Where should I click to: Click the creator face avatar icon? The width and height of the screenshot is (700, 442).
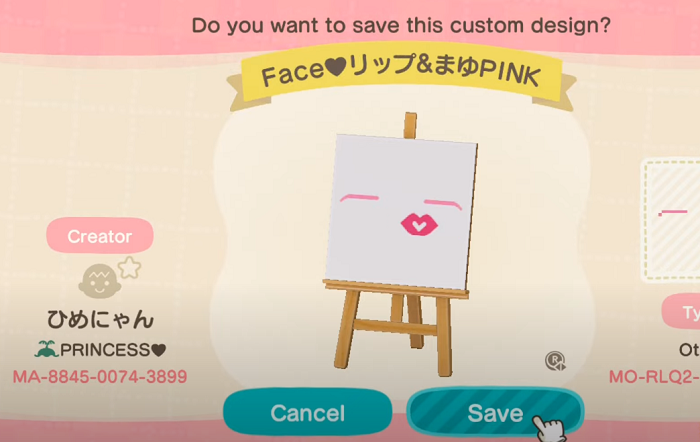[x=99, y=281]
